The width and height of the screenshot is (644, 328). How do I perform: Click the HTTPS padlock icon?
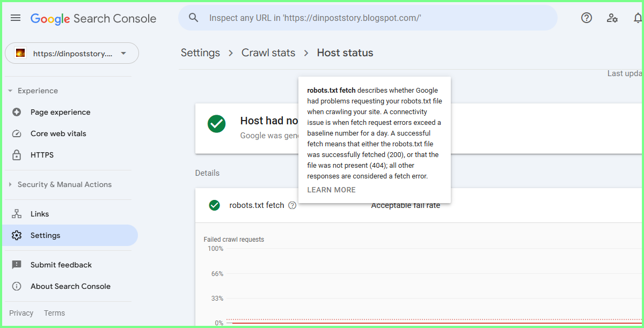pos(17,155)
